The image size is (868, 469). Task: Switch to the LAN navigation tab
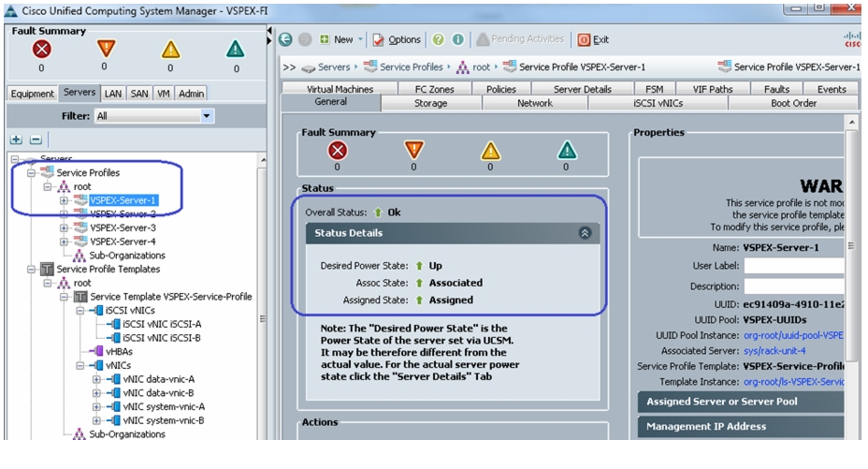[113, 94]
